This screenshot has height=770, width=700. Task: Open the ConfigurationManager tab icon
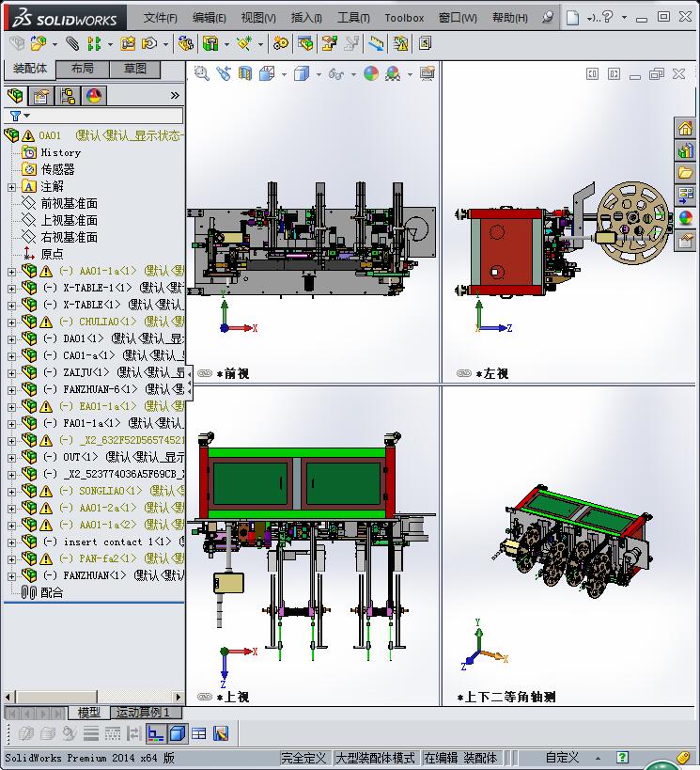click(68, 96)
